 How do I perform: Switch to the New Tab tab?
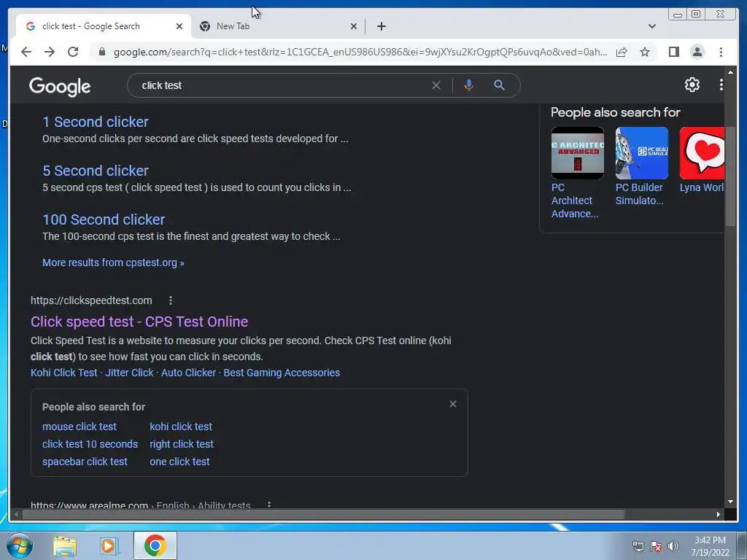coord(278,26)
